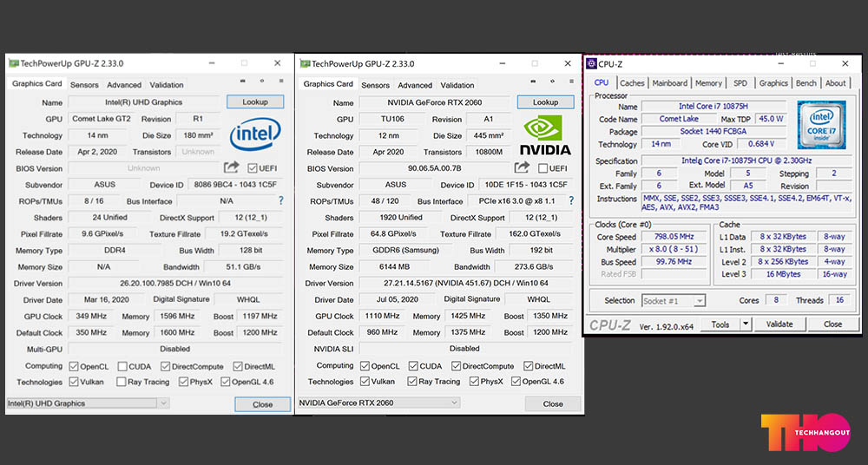Toggle the UEFI checkbox in NVIDIA GPU-Z window
The width and height of the screenshot is (868, 465).
point(543,167)
